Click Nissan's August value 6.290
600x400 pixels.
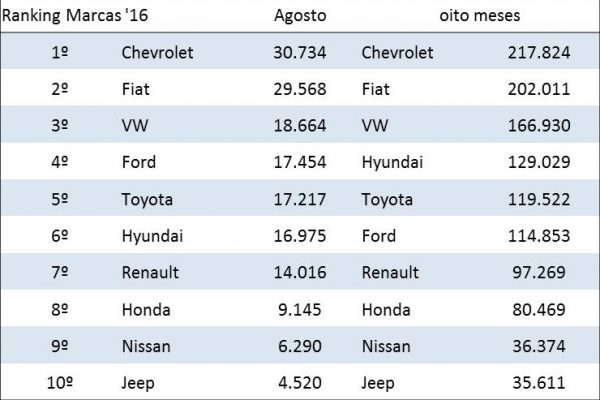point(304,346)
